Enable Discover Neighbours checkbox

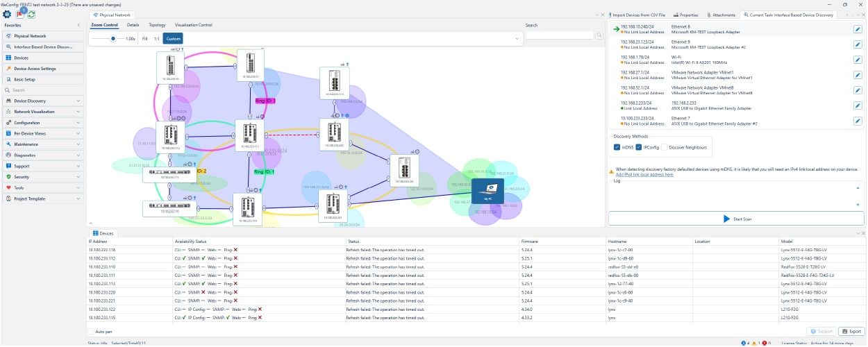pyautogui.click(x=664, y=147)
